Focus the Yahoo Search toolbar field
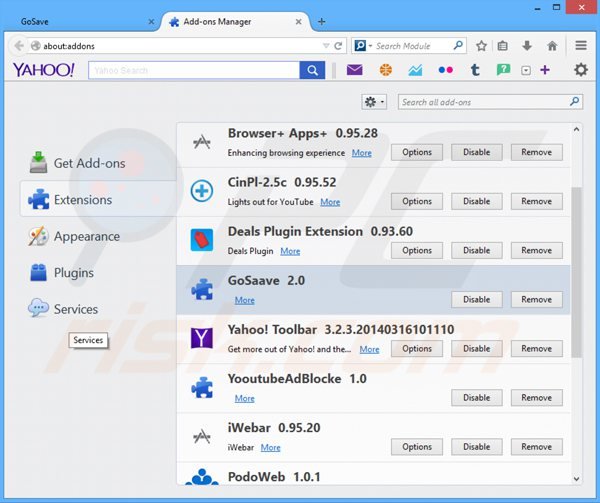 point(194,70)
